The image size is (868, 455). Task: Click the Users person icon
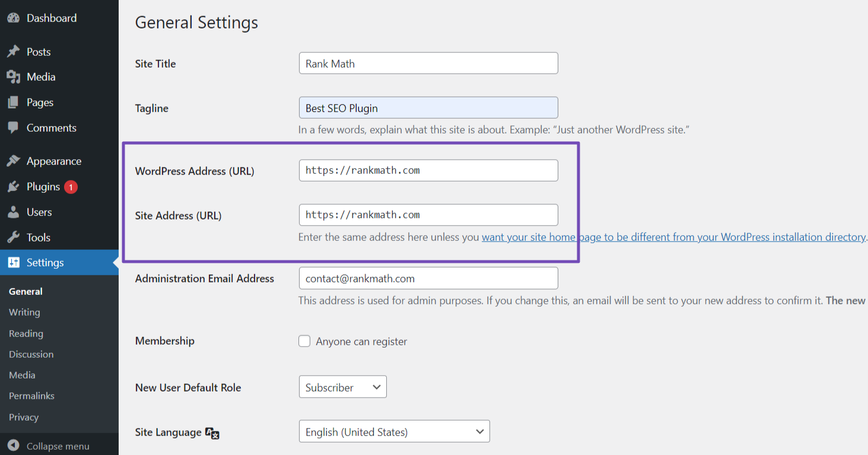click(x=13, y=212)
